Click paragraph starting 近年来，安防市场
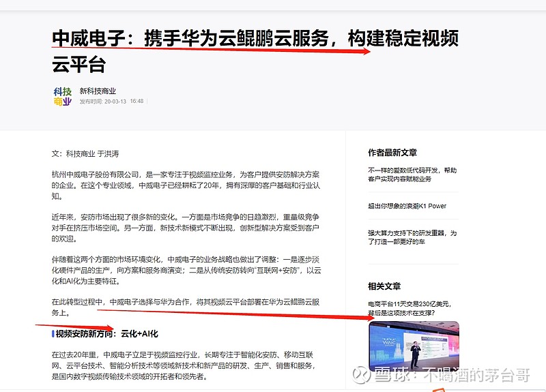Screen dimensions: 546x392 186,228
